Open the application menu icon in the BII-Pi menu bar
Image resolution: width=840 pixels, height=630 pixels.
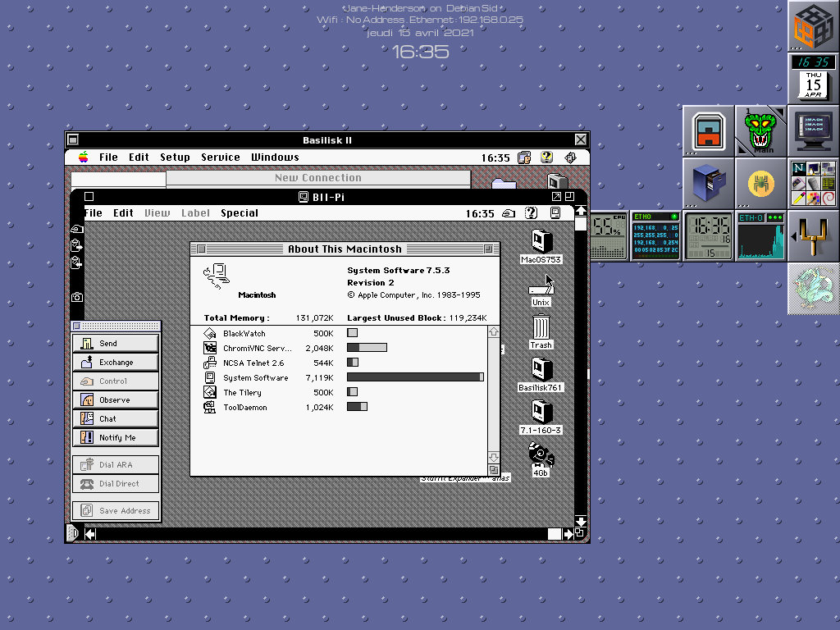[555, 213]
